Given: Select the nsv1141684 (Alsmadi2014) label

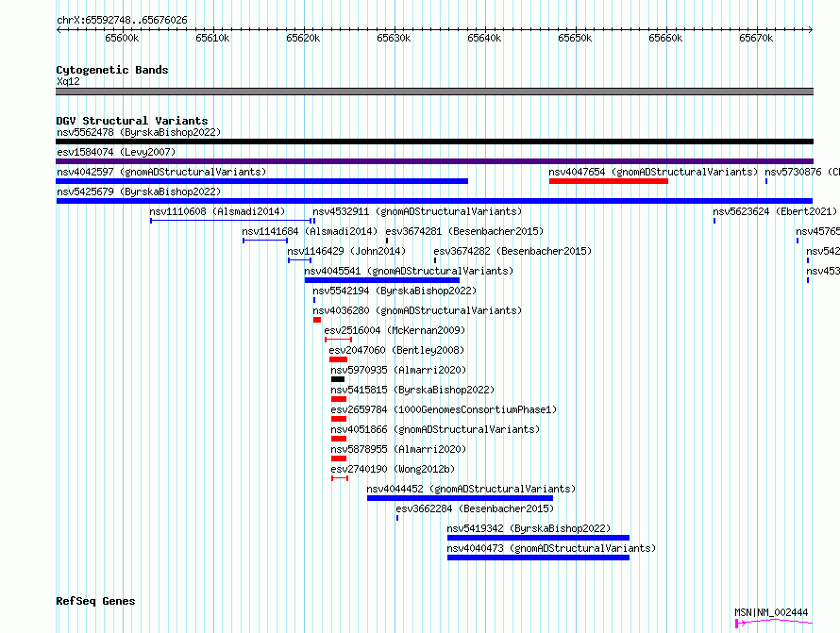Looking at the screenshot, I should (310, 231).
